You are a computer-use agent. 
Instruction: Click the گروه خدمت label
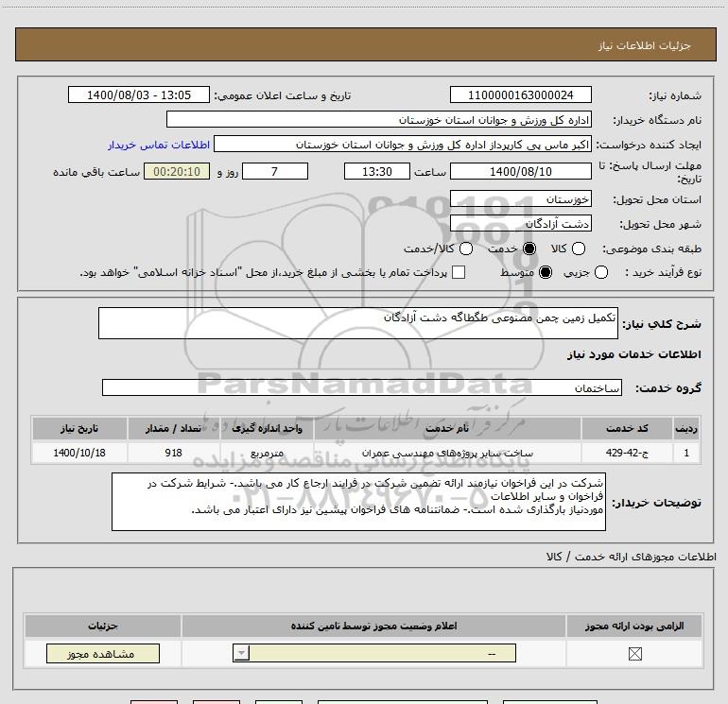(668, 388)
